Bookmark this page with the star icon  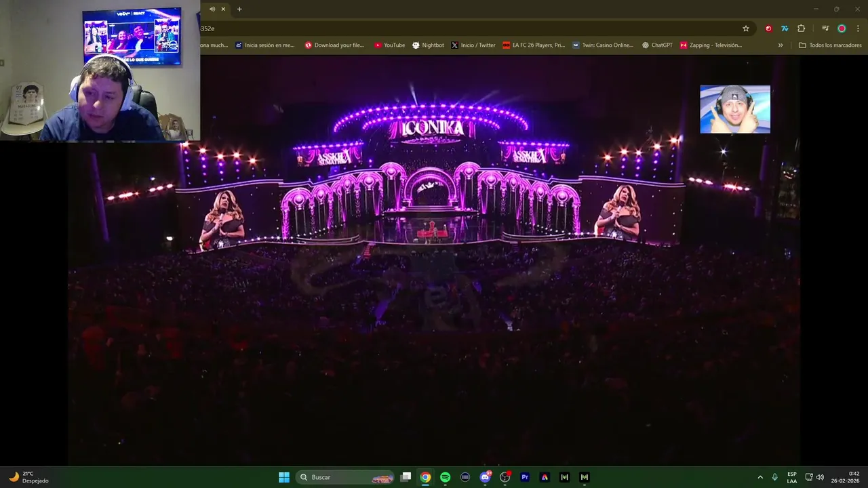click(746, 28)
